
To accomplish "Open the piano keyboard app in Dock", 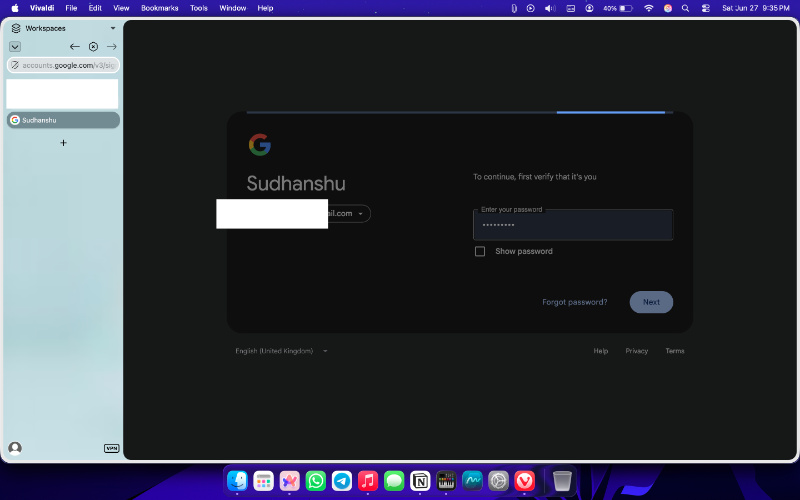I will 446,481.
